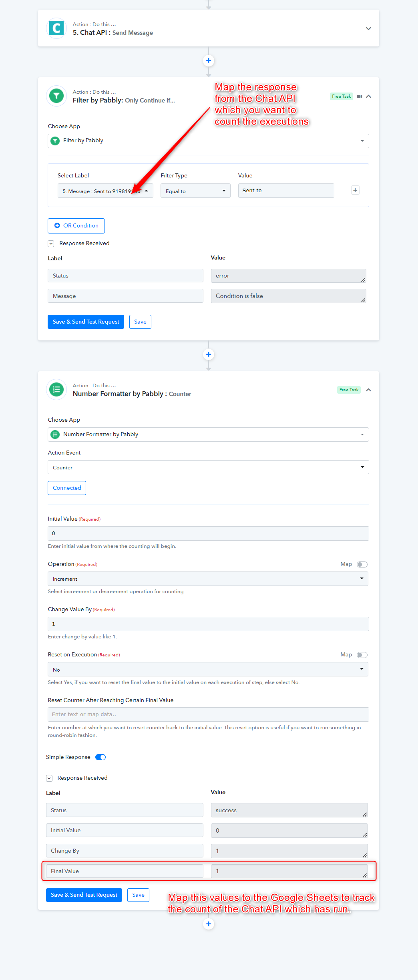
Task: Click the Final Value label field
Action: (x=125, y=871)
